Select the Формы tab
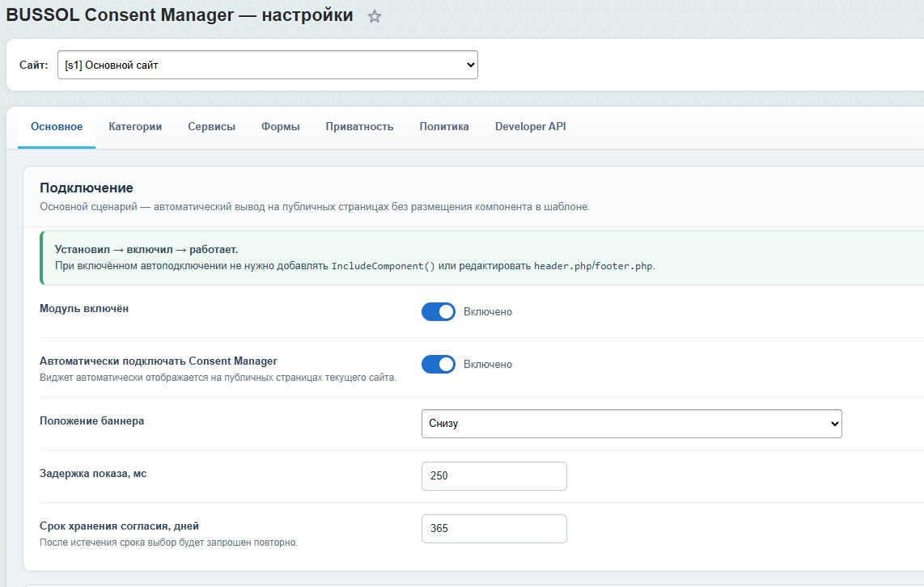The image size is (924, 587). pyautogui.click(x=281, y=127)
